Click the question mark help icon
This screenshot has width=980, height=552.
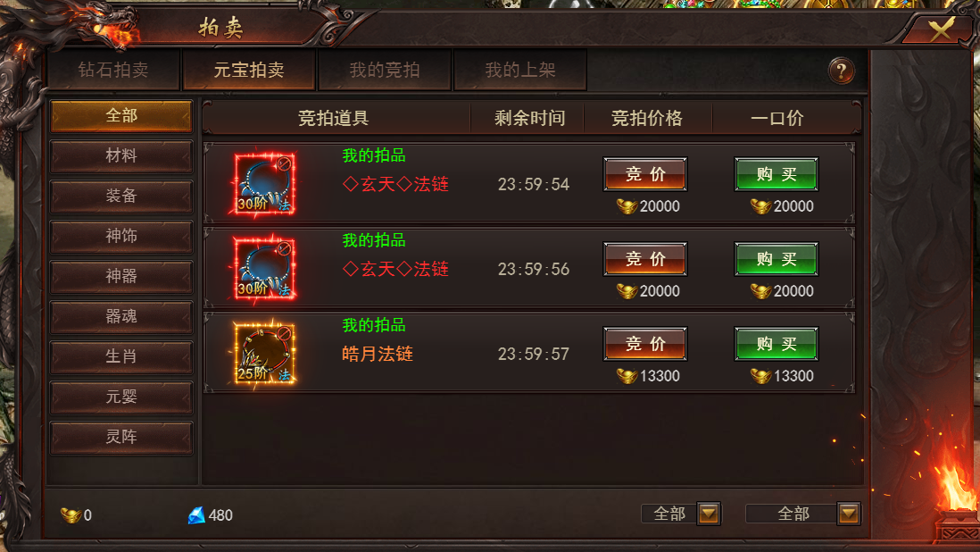tap(842, 71)
